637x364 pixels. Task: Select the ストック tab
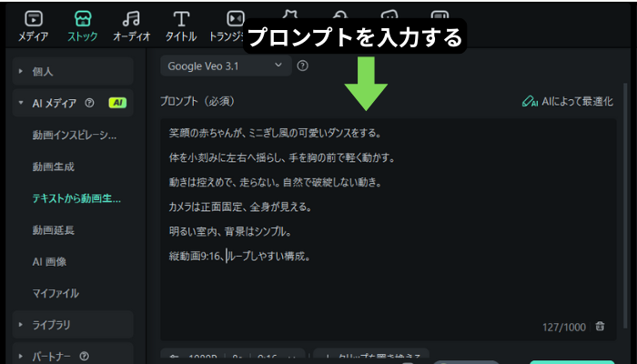(83, 26)
